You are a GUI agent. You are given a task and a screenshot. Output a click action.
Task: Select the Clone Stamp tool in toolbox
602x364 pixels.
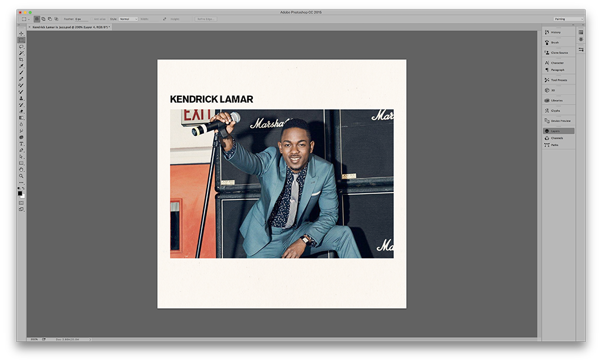pyautogui.click(x=22, y=98)
